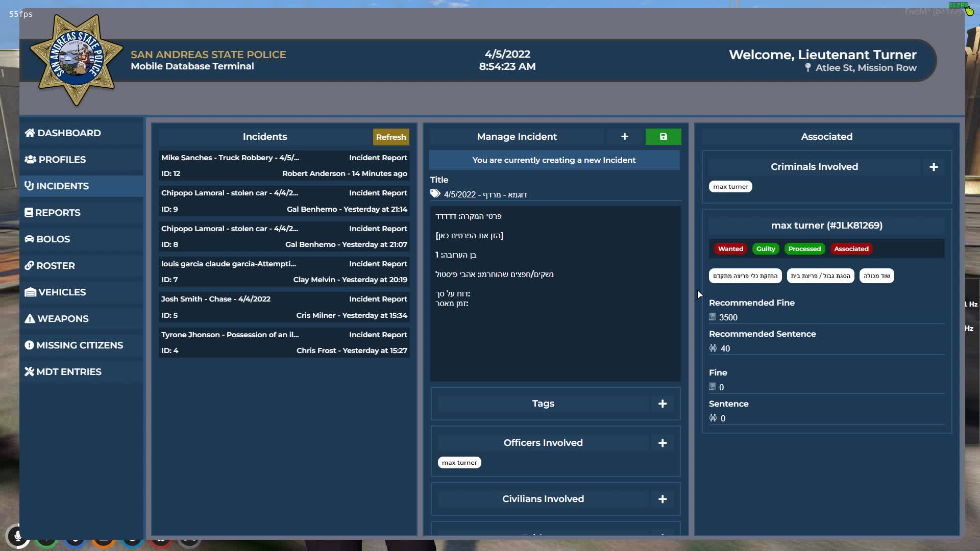980x551 pixels.
Task: Click max turner chip under Criminals Involved
Action: [x=730, y=187]
